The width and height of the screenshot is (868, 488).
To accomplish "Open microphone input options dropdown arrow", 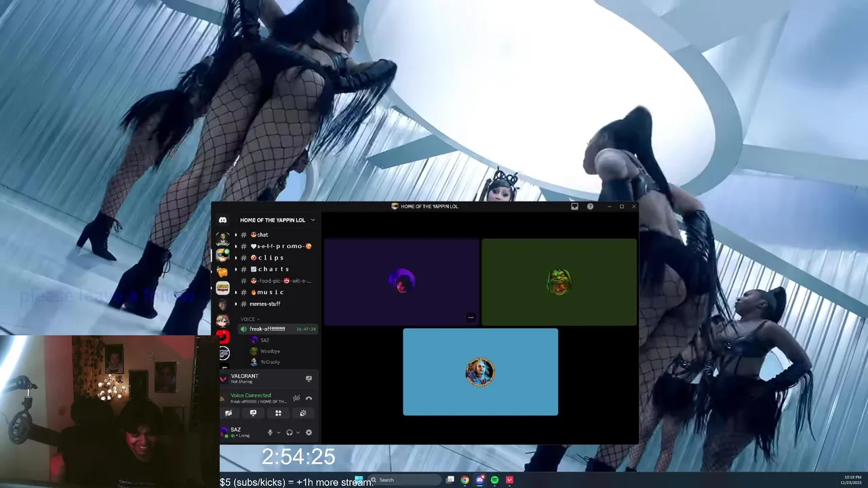I will 278,432.
